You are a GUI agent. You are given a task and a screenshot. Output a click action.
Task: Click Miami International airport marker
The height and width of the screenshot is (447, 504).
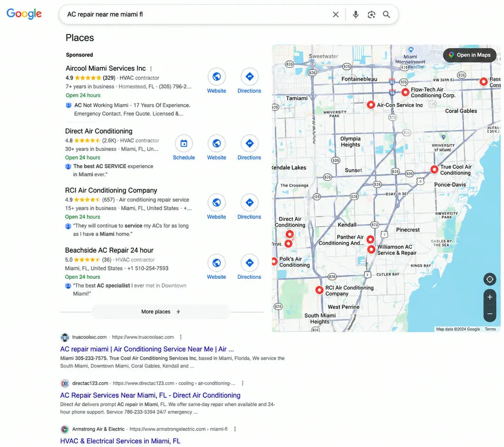pos(411,50)
